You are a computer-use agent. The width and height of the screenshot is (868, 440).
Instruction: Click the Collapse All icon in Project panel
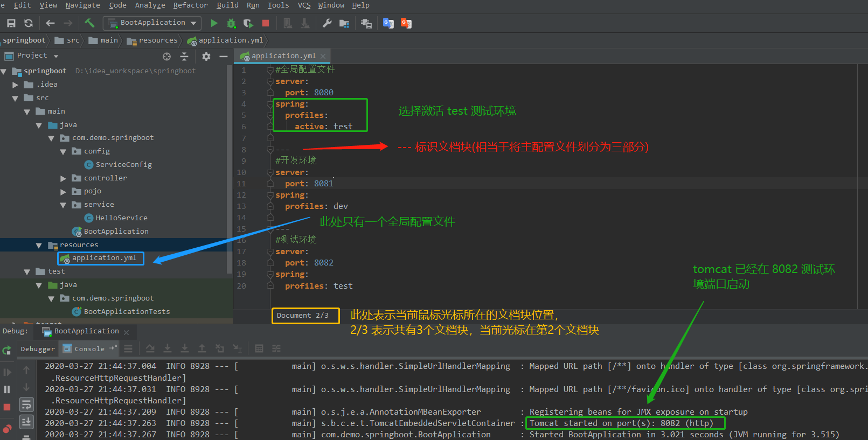click(x=184, y=57)
